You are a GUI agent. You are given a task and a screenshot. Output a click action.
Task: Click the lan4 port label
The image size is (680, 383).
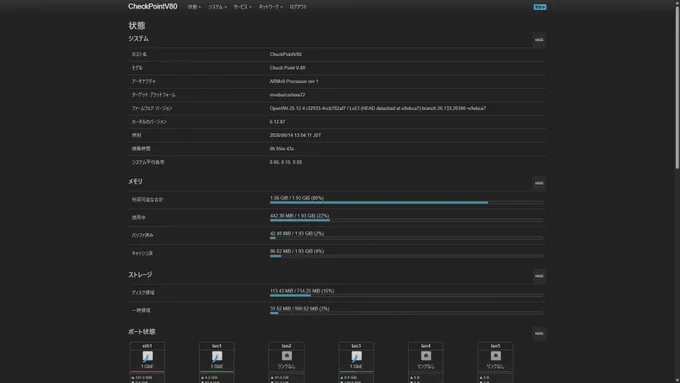(x=426, y=346)
